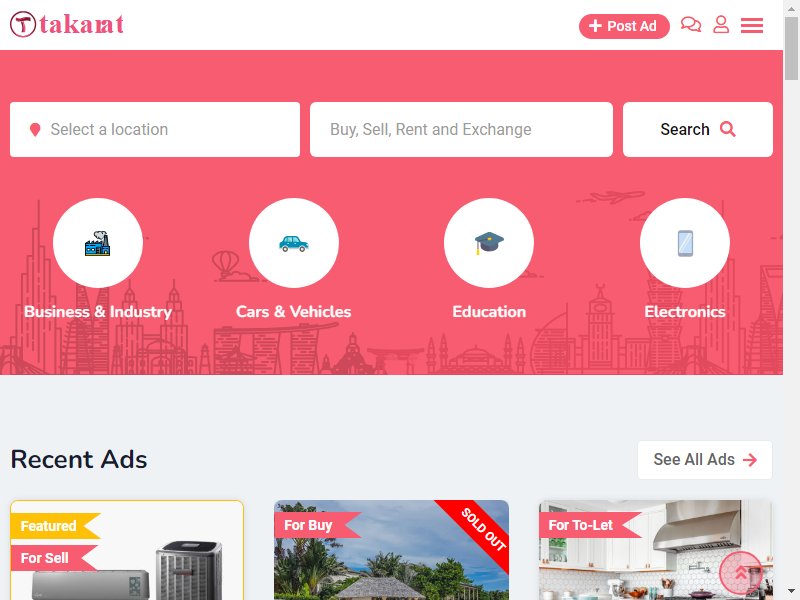Open the chat messages icon

tap(691, 24)
